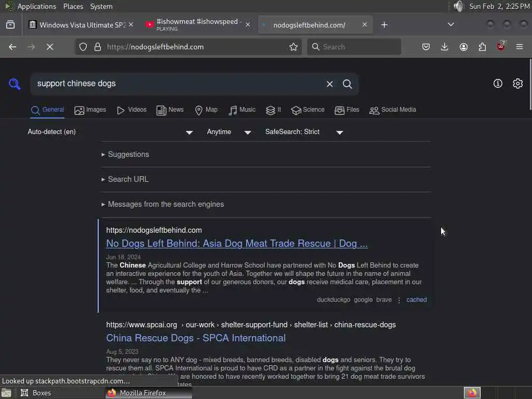Open the Firefox downloads panel

pos(445,47)
